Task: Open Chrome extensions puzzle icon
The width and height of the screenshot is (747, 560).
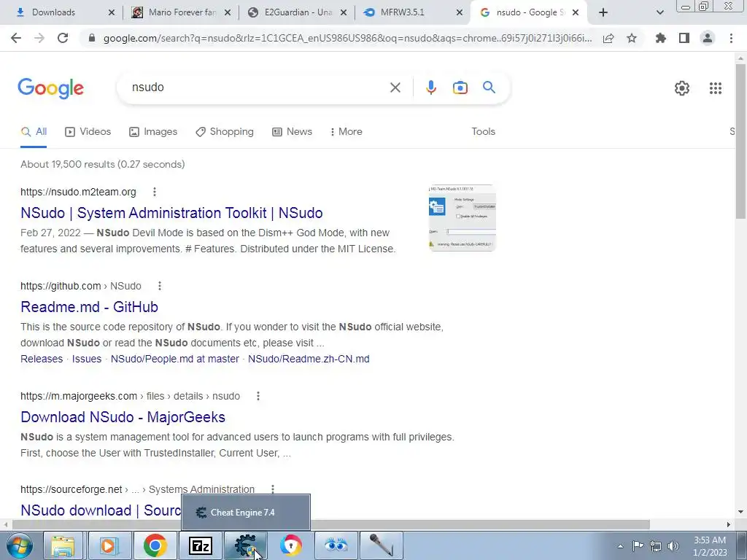Action: click(661, 38)
